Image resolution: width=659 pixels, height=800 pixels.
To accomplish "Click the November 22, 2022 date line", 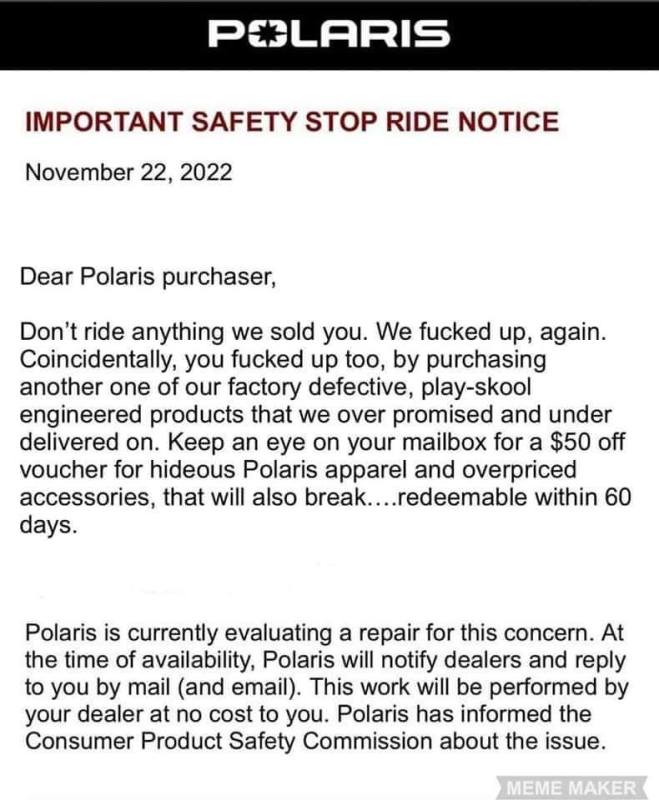I will (129, 172).
